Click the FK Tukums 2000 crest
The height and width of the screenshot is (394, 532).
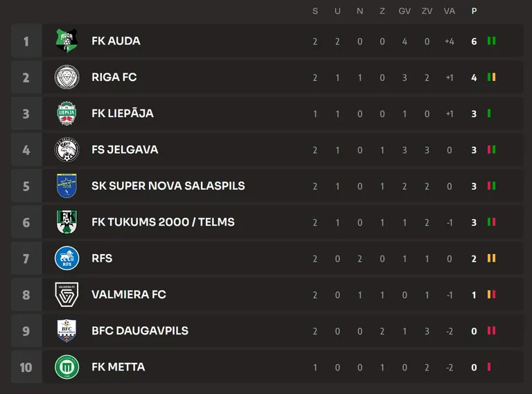click(x=66, y=222)
